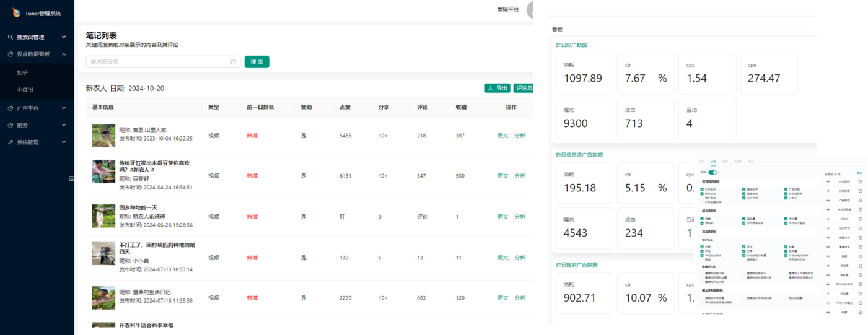
Task: Collapse the 投放数据看板 menu chevron
Action: (x=64, y=54)
